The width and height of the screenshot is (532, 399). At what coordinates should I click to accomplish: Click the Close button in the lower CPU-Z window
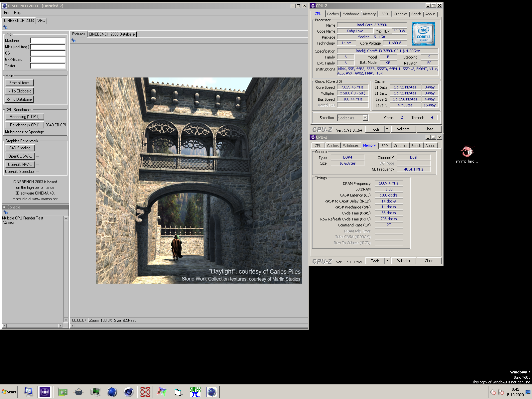point(429,261)
